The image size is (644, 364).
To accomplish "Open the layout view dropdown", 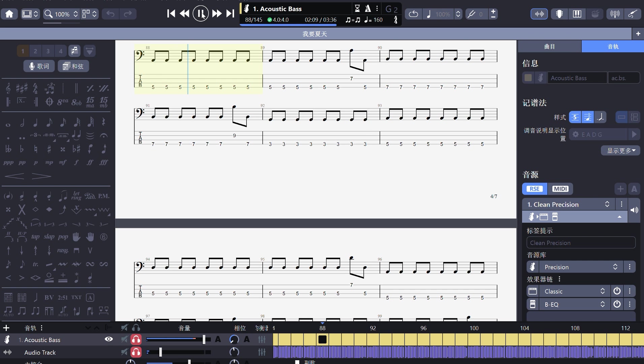I will coord(90,14).
